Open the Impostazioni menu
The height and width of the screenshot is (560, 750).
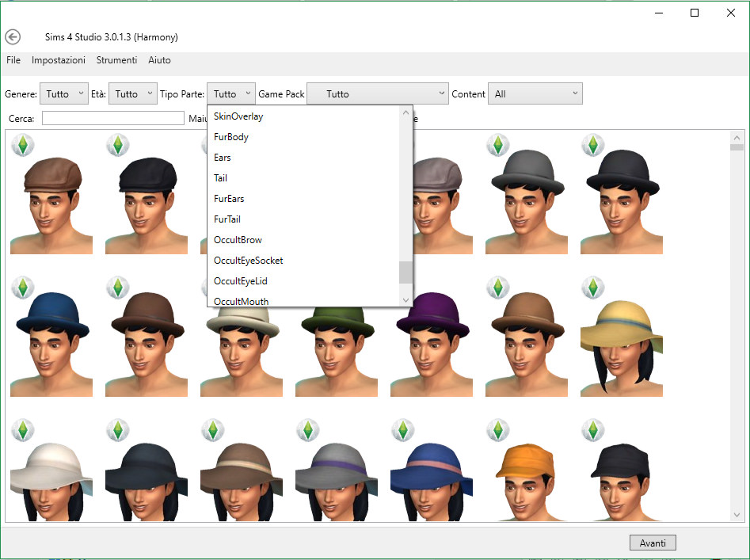click(x=59, y=60)
